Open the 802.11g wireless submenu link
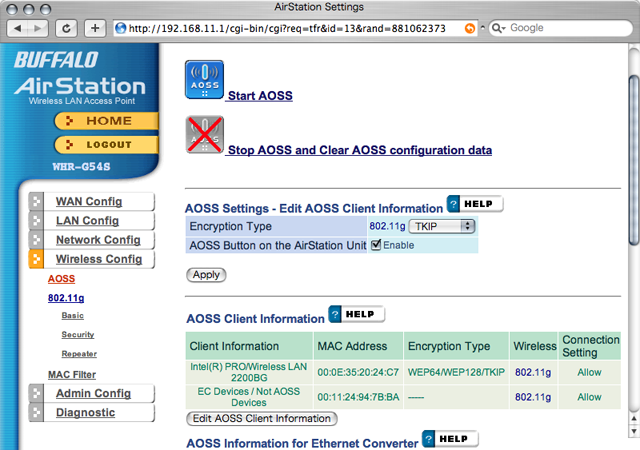 click(x=66, y=298)
